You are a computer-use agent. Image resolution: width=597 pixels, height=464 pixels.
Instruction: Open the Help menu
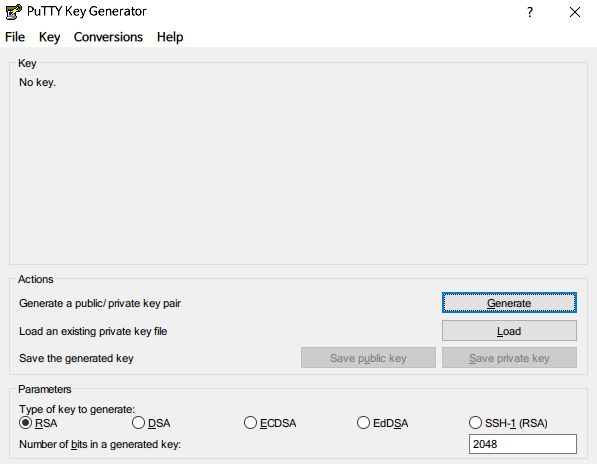tap(170, 37)
